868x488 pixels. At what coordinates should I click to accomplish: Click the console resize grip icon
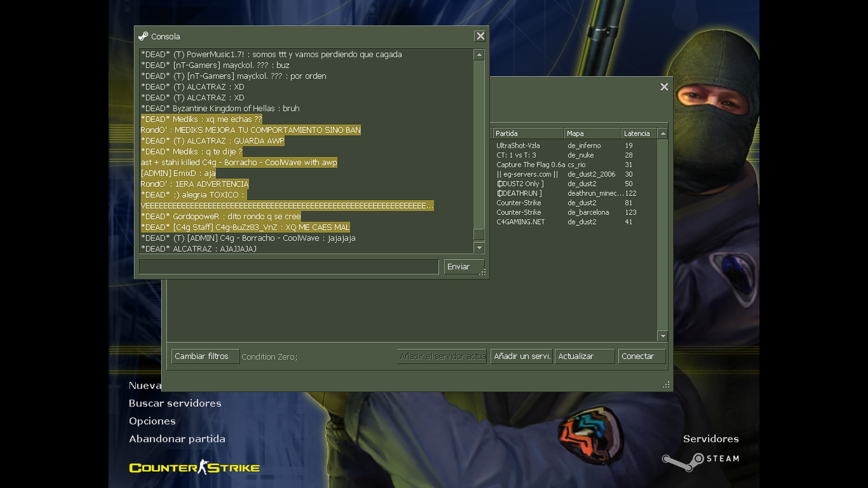pyautogui.click(x=482, y=272)
